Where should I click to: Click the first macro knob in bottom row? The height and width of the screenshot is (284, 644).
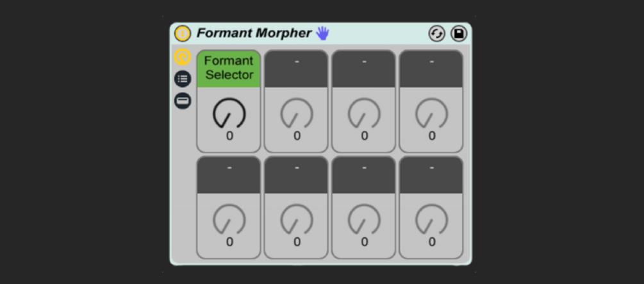click(x=229, y=219)
